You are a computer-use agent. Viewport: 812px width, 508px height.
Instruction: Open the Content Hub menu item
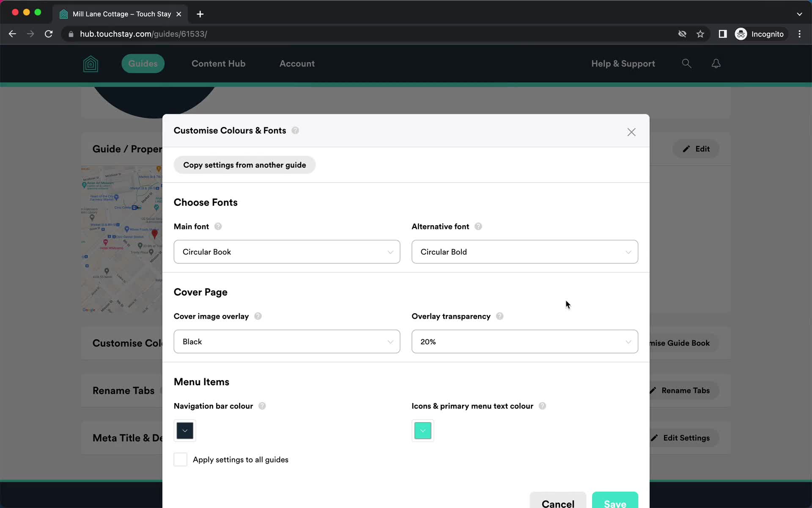[219, 63]
